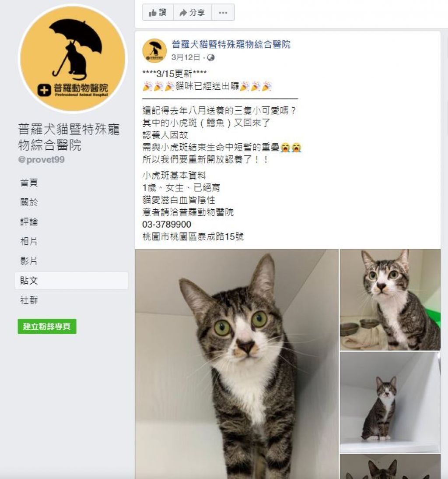The width and height of the screenshot is (448, 479).
Task: Open the 普羅犬貓暨特殊寵物綜合醫院 page name link in post
Action: (x=231, y=45)
